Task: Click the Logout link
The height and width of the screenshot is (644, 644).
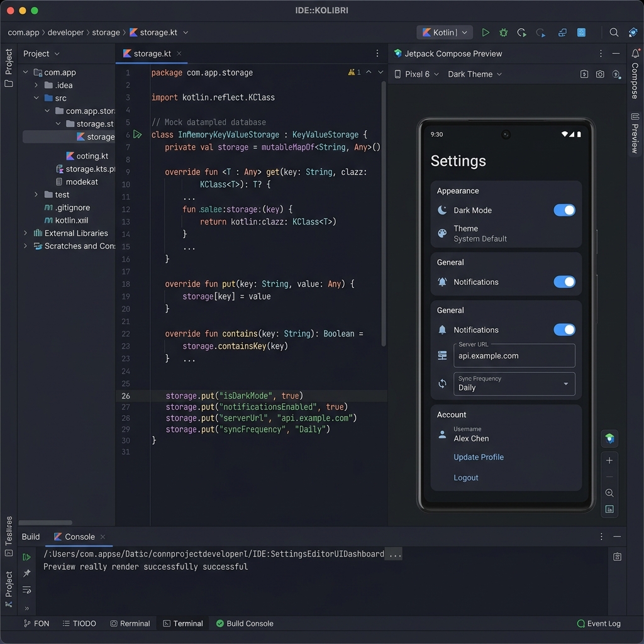Action: pyautogui.click(x=466, y=478)
